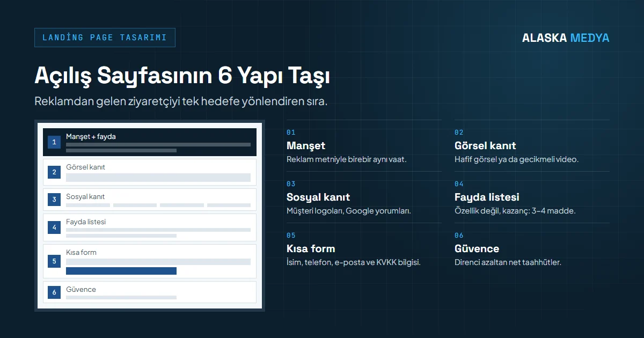Click the 05 step number

291,235
